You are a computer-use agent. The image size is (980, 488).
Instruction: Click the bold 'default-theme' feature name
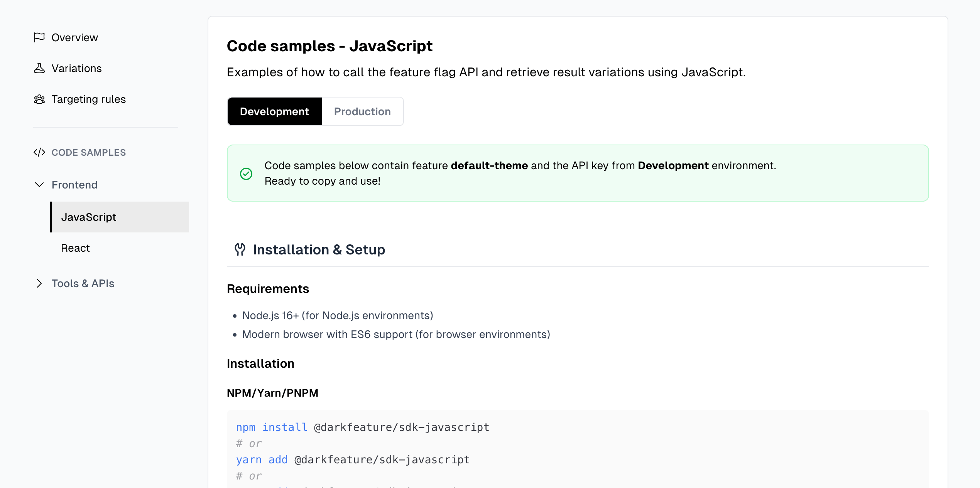[489, 165]
